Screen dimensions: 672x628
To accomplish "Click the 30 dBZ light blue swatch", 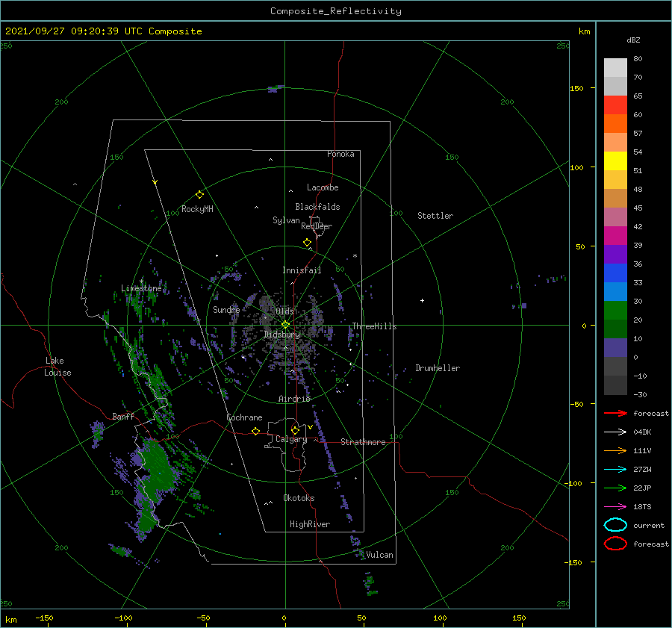I will click(615, 292).
